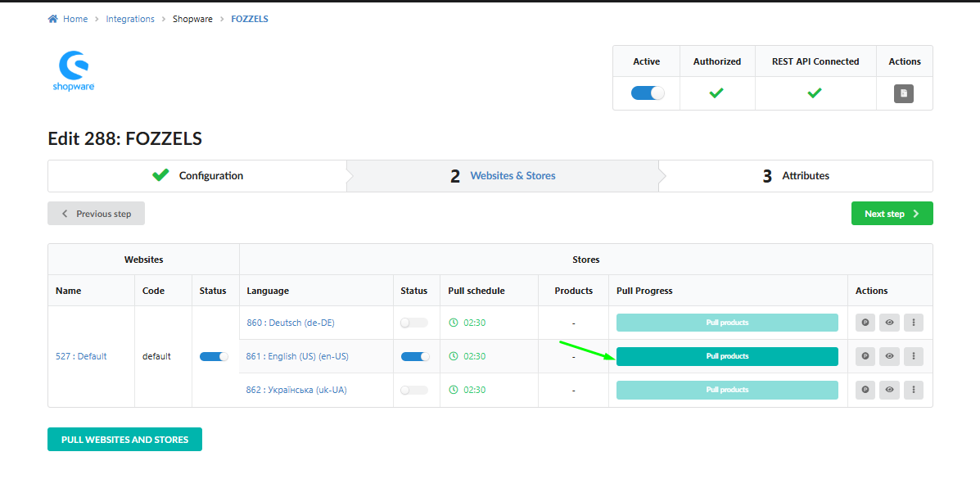
Task: Click the round P icon for Українська store
Action: [865, 390]
